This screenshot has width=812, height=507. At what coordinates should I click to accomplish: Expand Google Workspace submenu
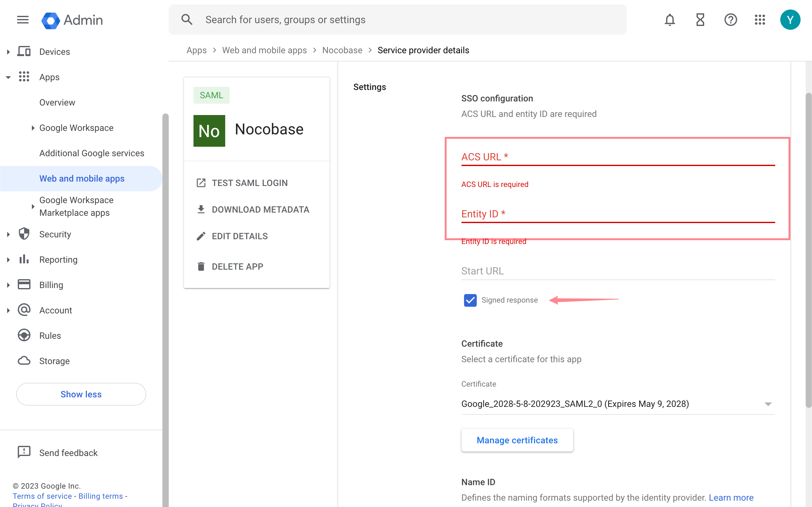point(33,128)
